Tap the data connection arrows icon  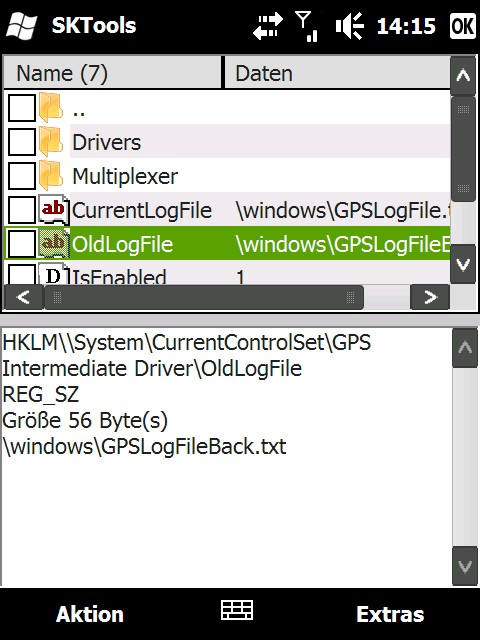coord(268,26)
